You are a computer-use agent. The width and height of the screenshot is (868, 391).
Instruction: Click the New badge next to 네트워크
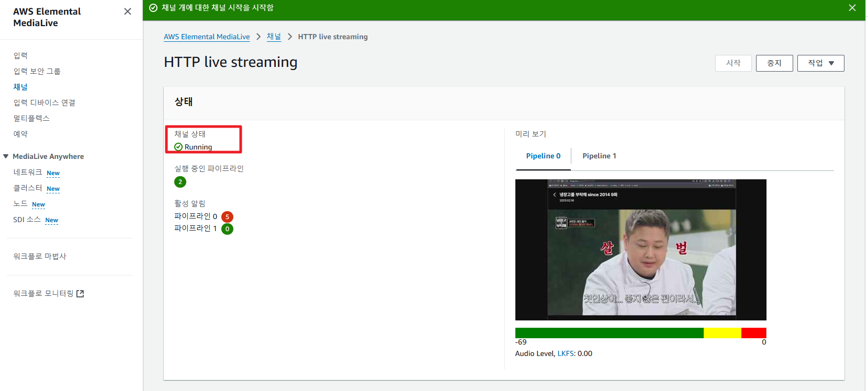pos(53,173)
